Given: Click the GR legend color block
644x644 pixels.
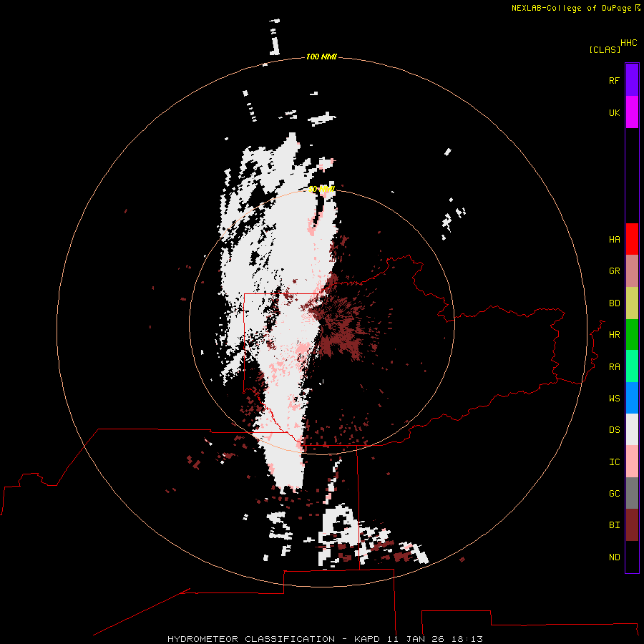Looking at the screenshot, I should (632, 271).
